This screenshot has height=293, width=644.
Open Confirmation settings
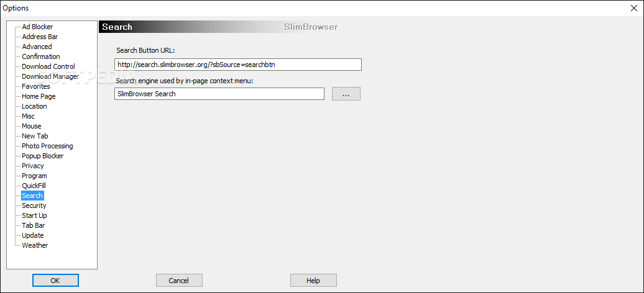[x=41, y=56]
